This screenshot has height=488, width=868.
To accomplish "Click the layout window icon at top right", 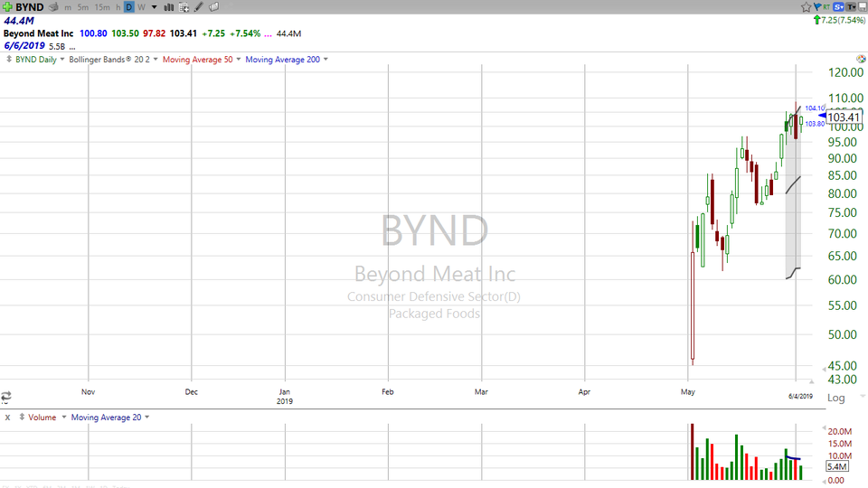I will pyautogui.click(x=862, y=7).
